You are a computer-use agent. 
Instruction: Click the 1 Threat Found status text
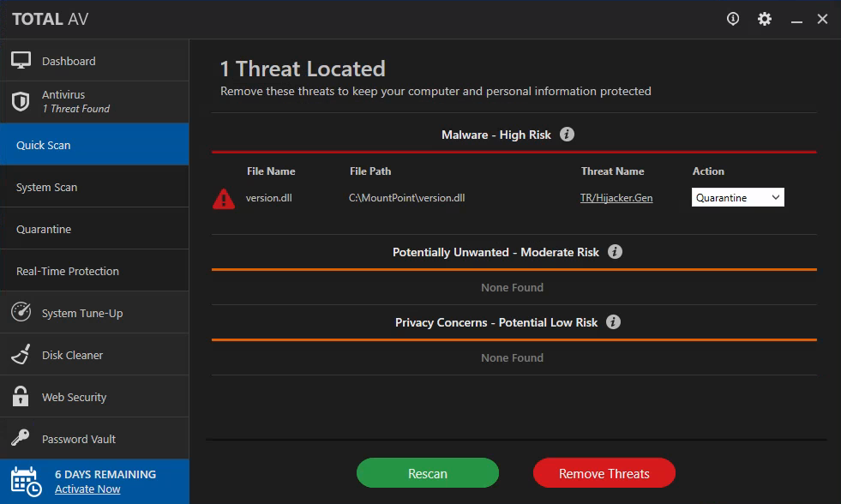tap(76, 109)
